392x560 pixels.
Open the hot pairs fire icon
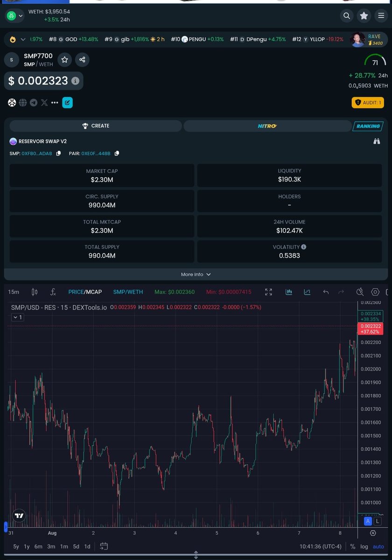click(13, 40)
